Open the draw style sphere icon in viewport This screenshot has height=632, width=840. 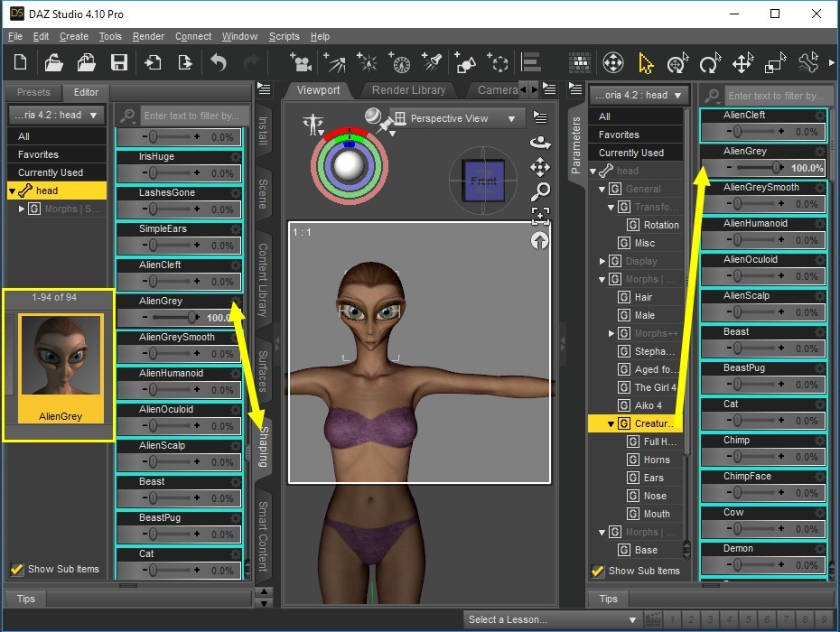tap(373, 116)
